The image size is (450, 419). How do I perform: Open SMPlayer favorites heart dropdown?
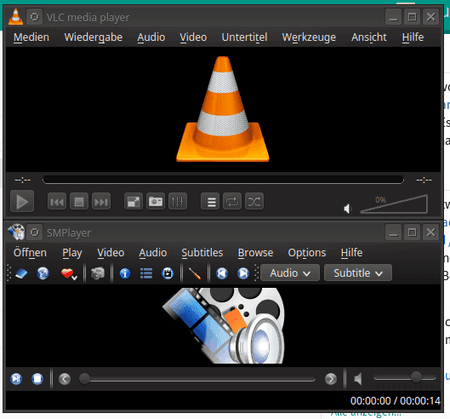69,274
